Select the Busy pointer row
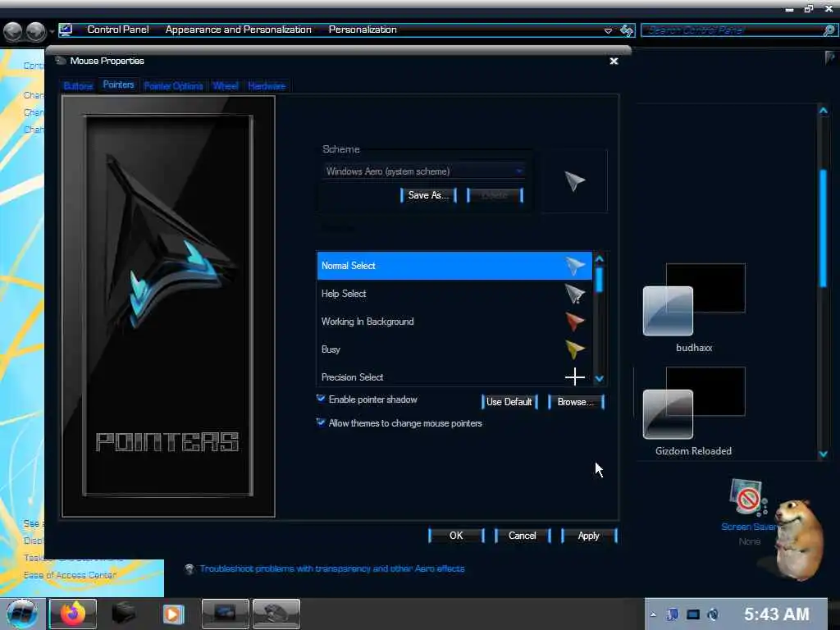This screenshot has width=840, height=630. coord(454,349)
